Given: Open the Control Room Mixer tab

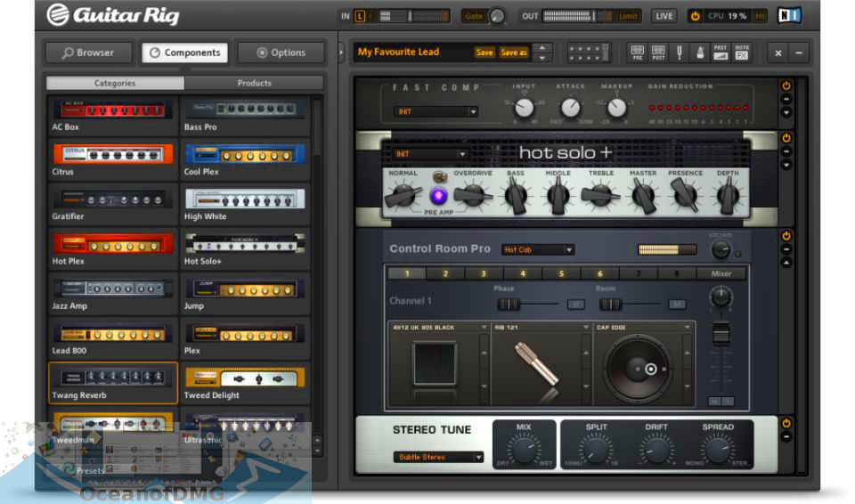Looking at the screenshot, I should point(721,273).
